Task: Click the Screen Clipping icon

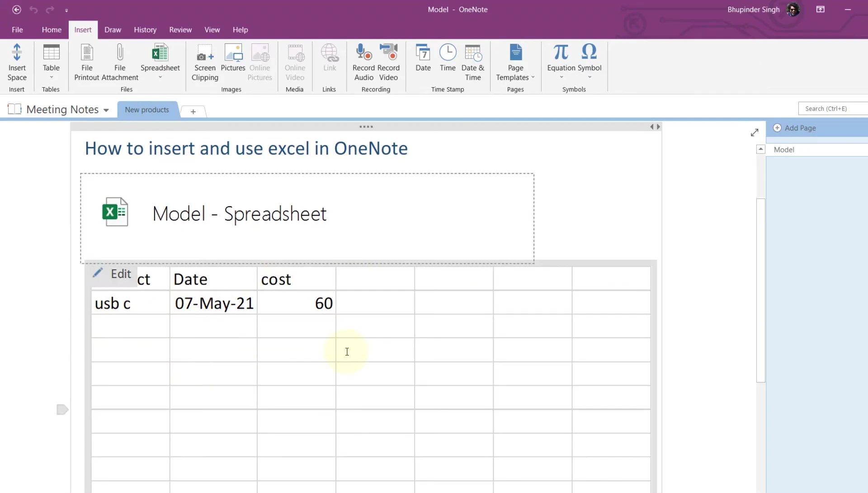Action: 205,52
